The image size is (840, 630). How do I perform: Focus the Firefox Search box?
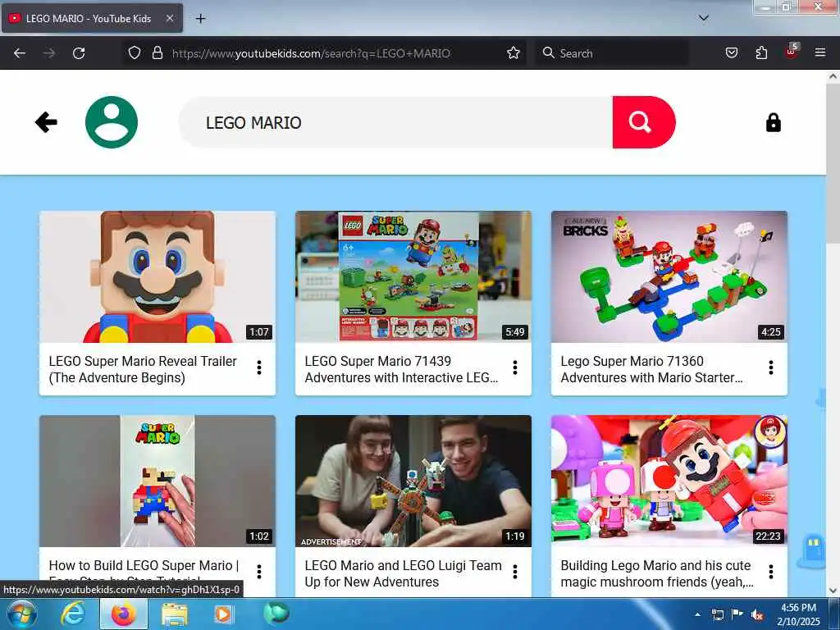[612, 53]
